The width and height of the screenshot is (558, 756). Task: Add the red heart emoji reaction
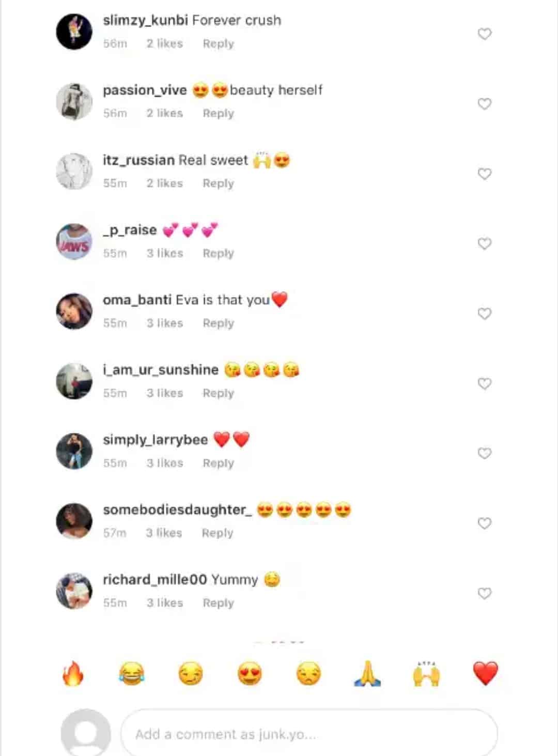click(485, 674)
